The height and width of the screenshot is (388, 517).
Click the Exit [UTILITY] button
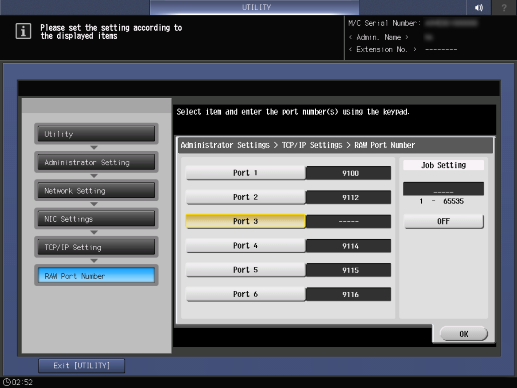pos(82,366)
